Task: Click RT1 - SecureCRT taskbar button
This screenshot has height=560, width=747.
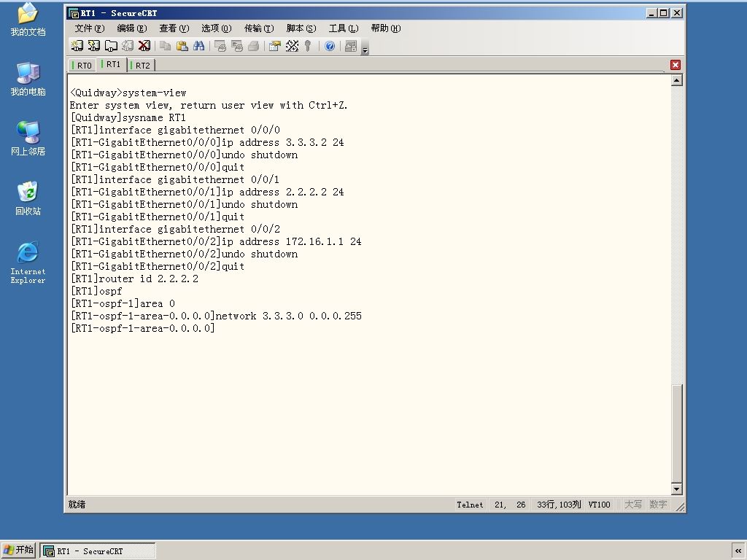Action: (98, 551)
